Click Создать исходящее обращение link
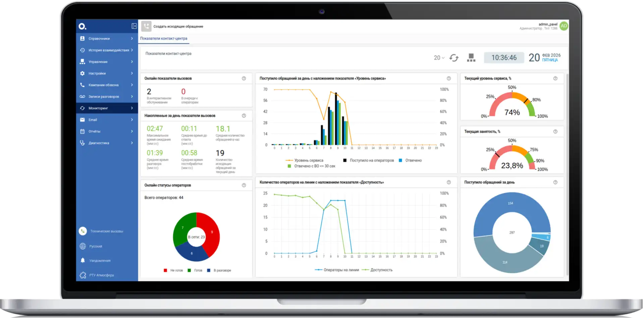 (178, 26)
